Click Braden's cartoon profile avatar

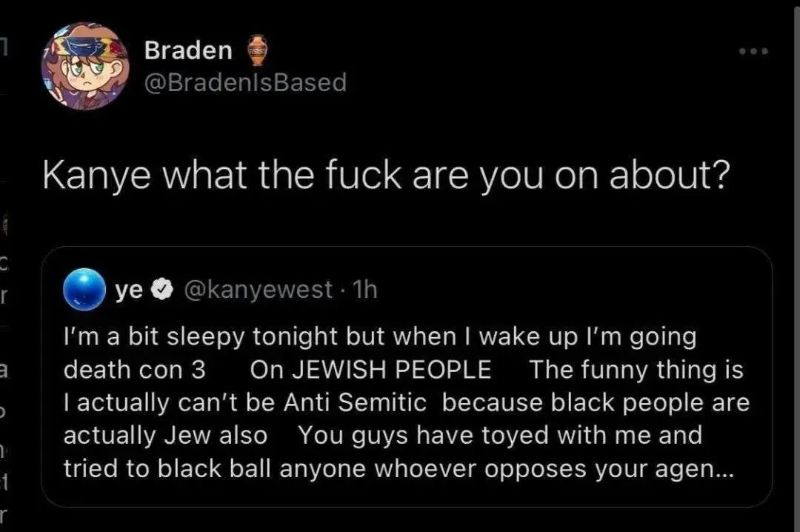coord(85,66)
